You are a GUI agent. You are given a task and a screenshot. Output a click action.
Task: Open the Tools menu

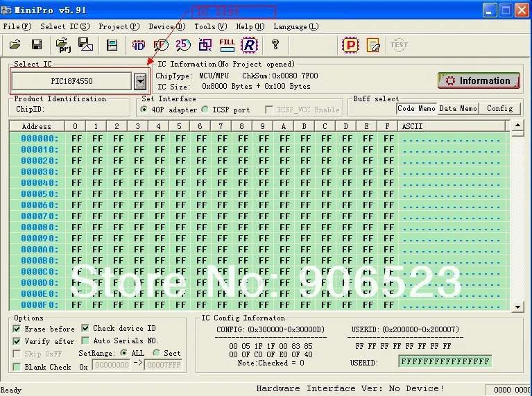point(210,26)
